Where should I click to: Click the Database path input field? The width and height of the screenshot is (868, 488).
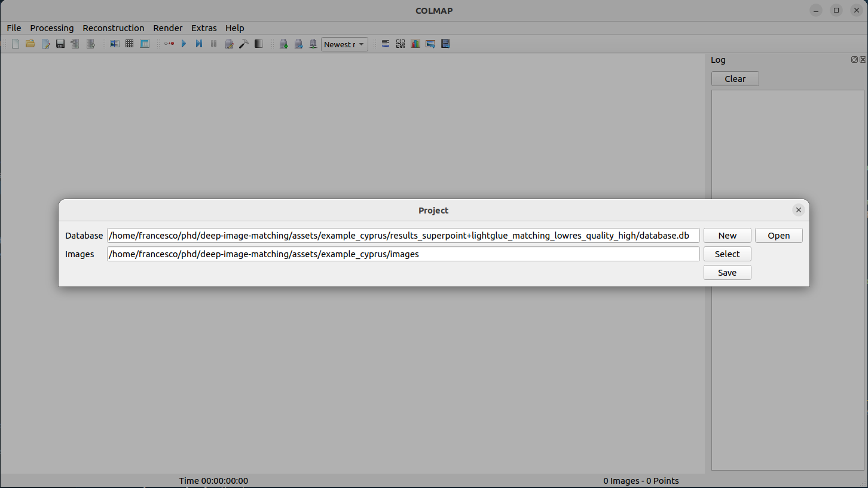pyautogui.click(x=404, y=236)
